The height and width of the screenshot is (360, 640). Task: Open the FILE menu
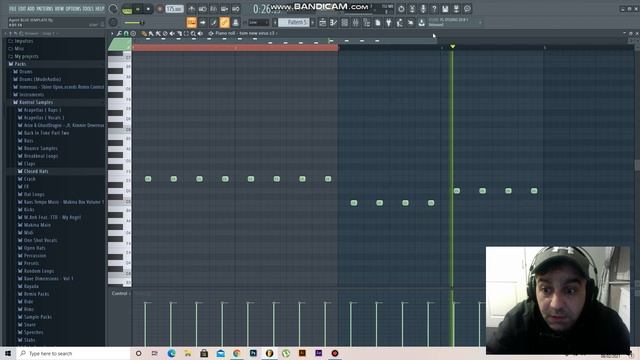click(13, 9)
